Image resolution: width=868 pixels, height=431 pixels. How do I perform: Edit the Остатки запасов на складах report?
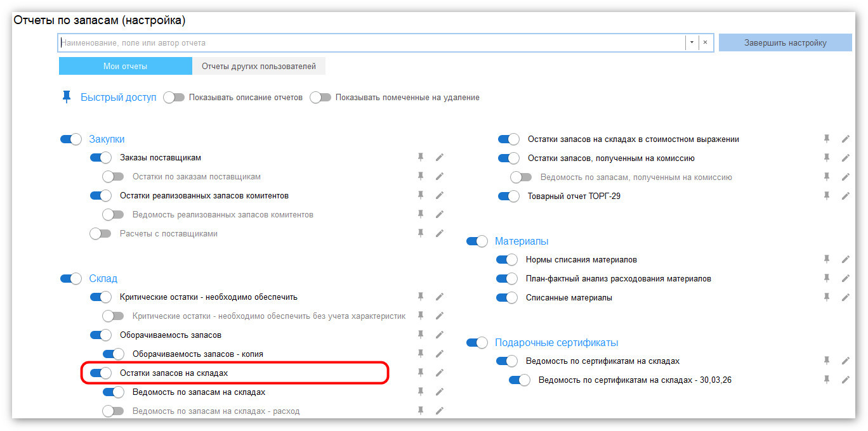pos(439,373)
